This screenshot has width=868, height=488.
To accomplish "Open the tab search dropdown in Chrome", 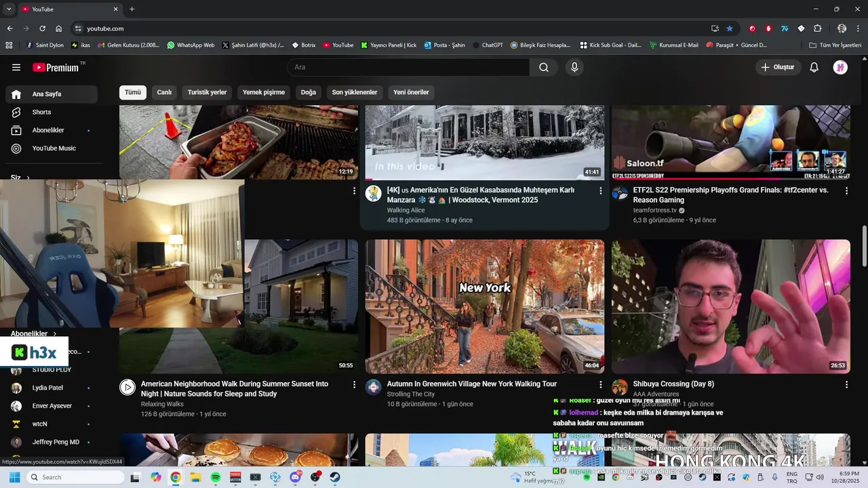I will click(9, 9).
